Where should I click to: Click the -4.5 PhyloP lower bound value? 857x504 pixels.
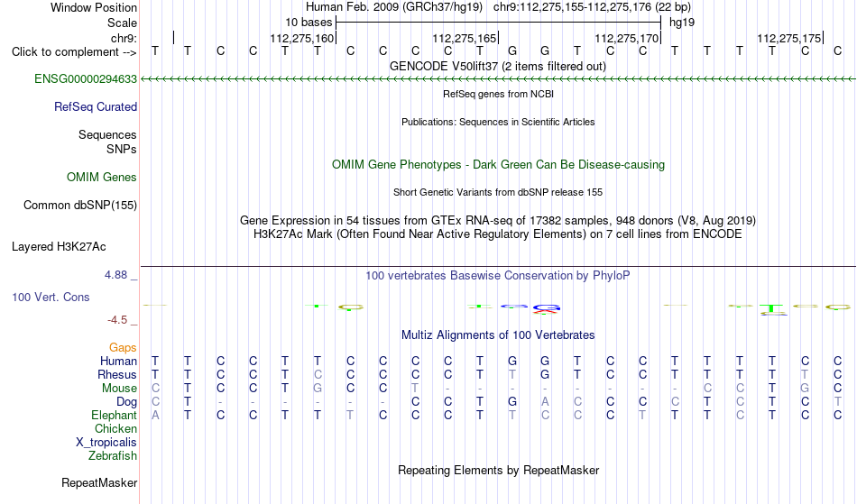(x=117, y=319)
